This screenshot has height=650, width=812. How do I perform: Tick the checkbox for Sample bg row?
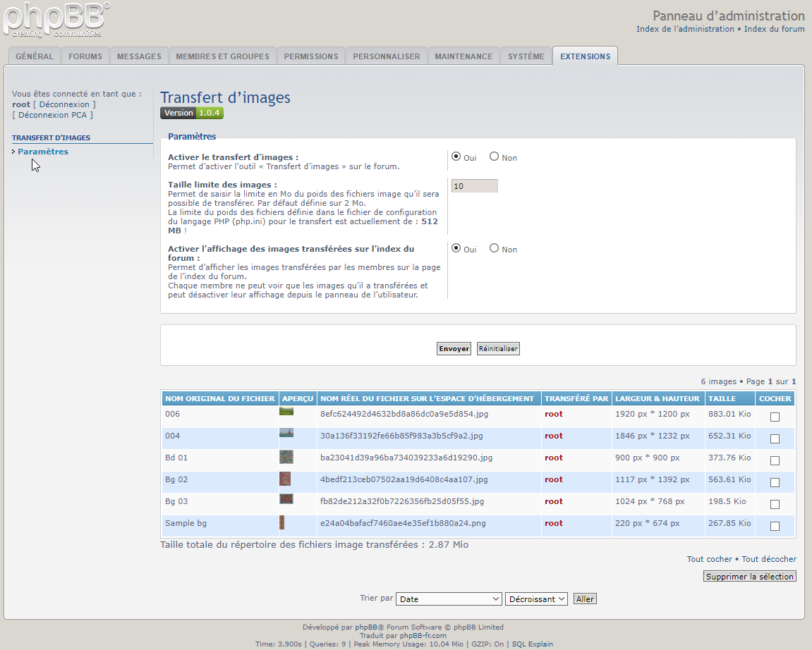pos(775,526)
